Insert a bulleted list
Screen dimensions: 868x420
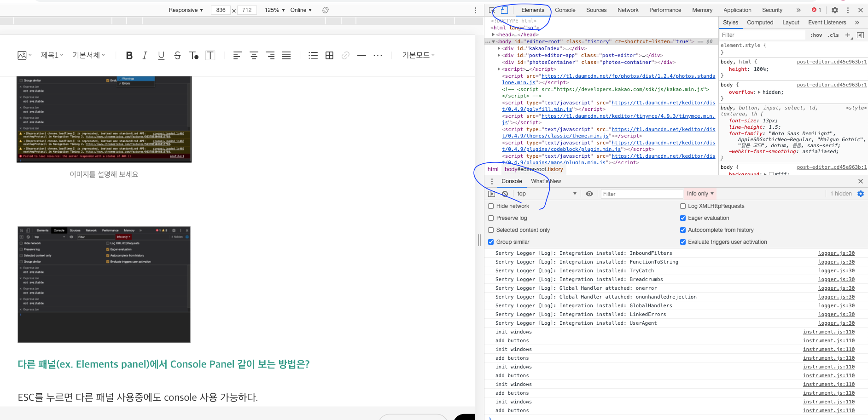313,55
